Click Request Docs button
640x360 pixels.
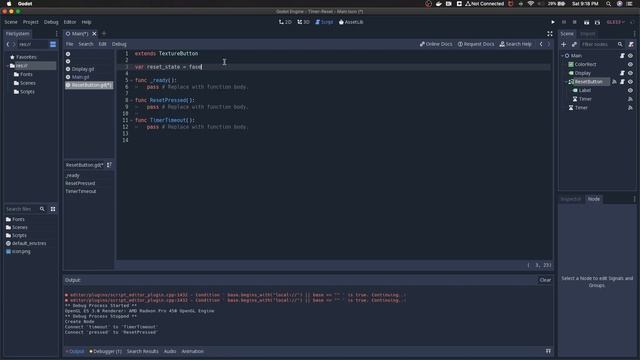tap(476, 44)
